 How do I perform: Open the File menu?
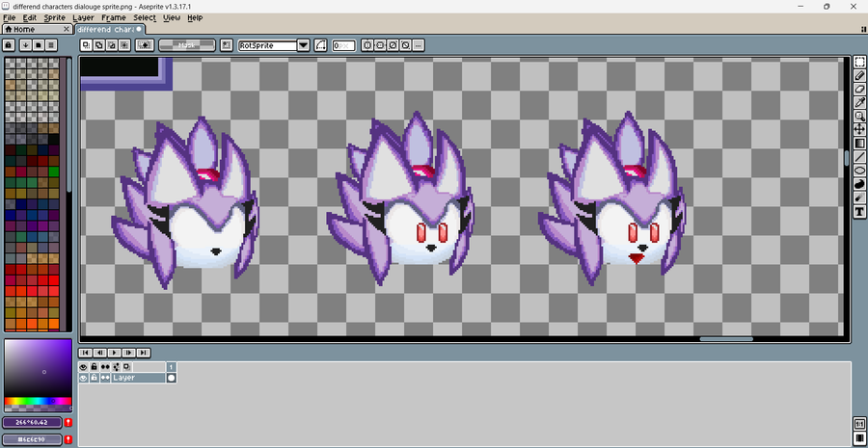point(9,17)
